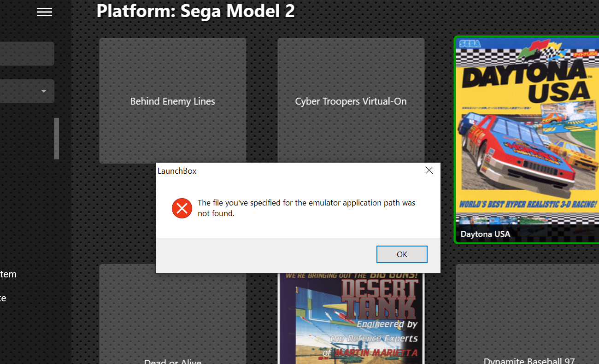Click the sidebar search field
The height and width of the screenshot is (364, 599).
[27, 54]
